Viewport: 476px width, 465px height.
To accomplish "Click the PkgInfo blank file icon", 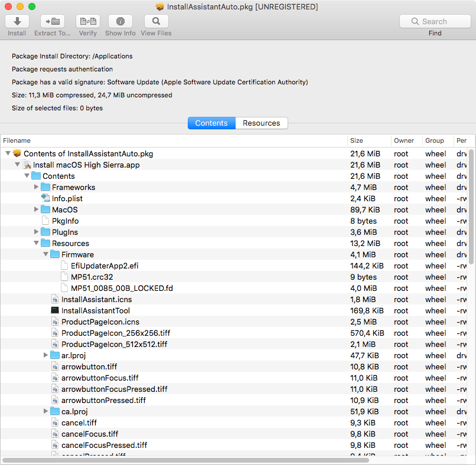I will coord(45,221).
